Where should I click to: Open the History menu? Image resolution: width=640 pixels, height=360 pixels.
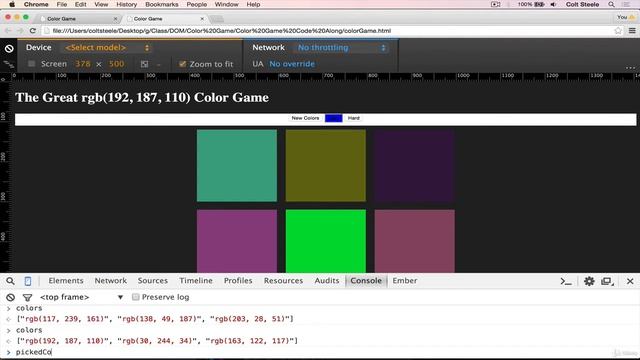click(x=127, y=4)
